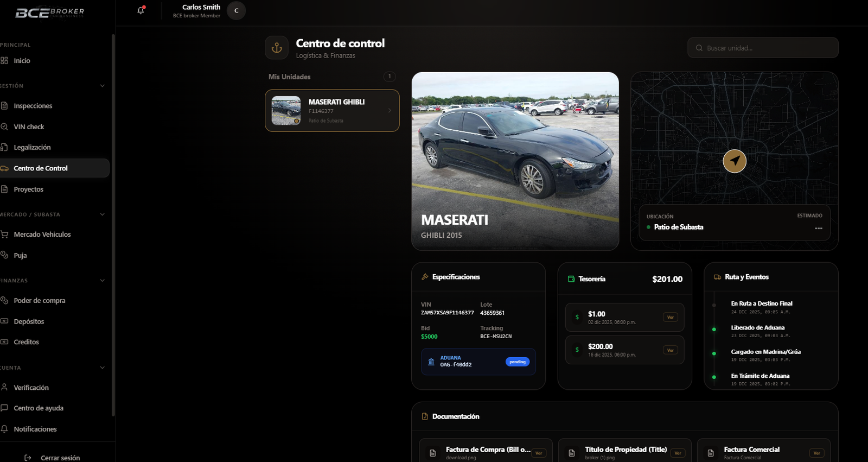Click the anchor icon beside Centro de control

[277, 48]
